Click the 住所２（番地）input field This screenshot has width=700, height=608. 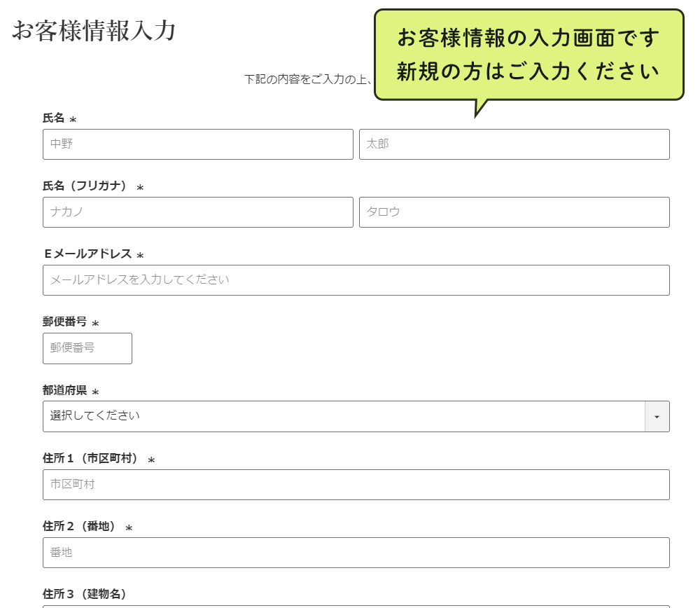click(x=356, y=552)
